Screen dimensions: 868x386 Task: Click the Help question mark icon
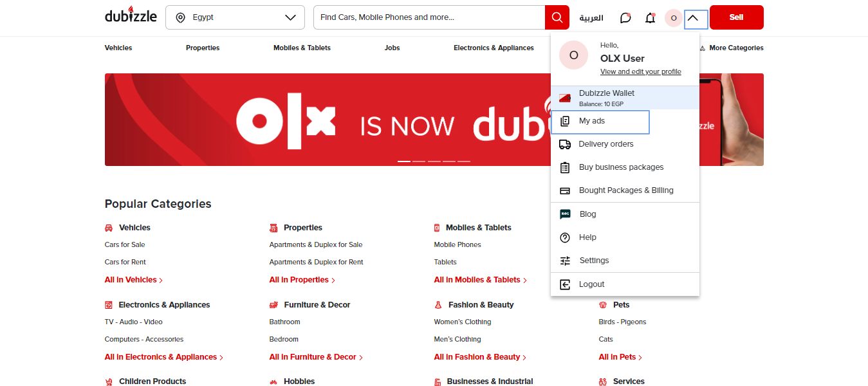565,237
